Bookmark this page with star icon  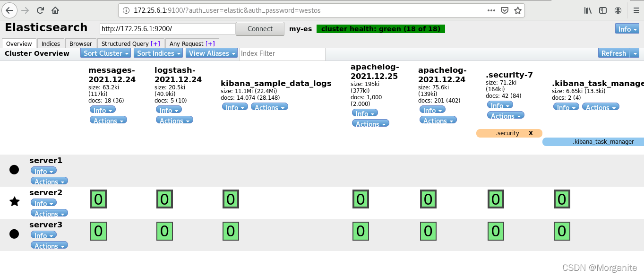pos(518,10)
